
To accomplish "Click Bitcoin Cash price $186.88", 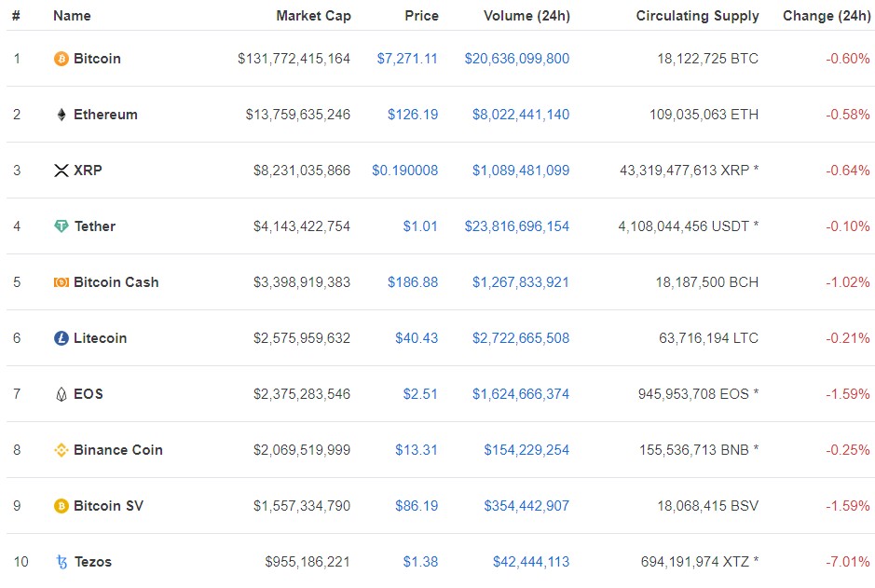I will pos(413,282).
